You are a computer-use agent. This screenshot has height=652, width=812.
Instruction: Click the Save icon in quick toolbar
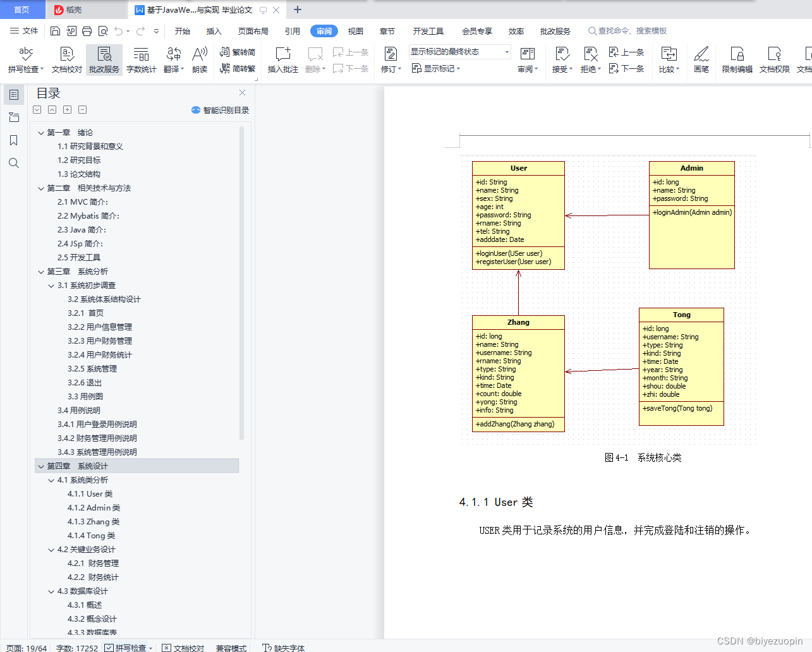pyautogui.click(x=55, y=31)
